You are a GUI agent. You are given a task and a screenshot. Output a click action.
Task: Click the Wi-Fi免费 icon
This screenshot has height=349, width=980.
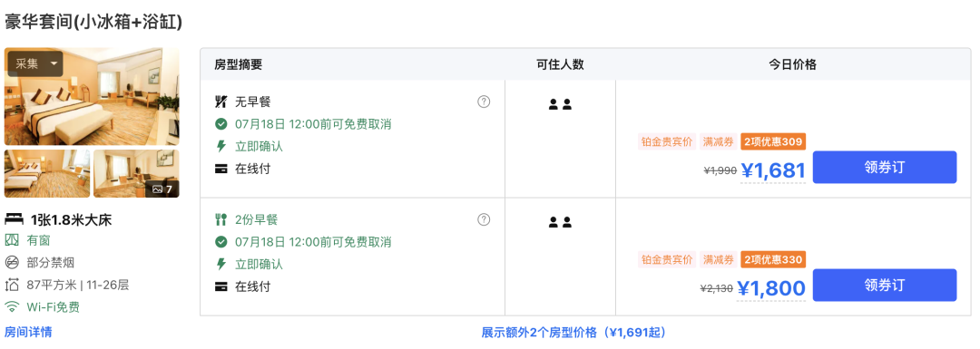click(12, 307)
